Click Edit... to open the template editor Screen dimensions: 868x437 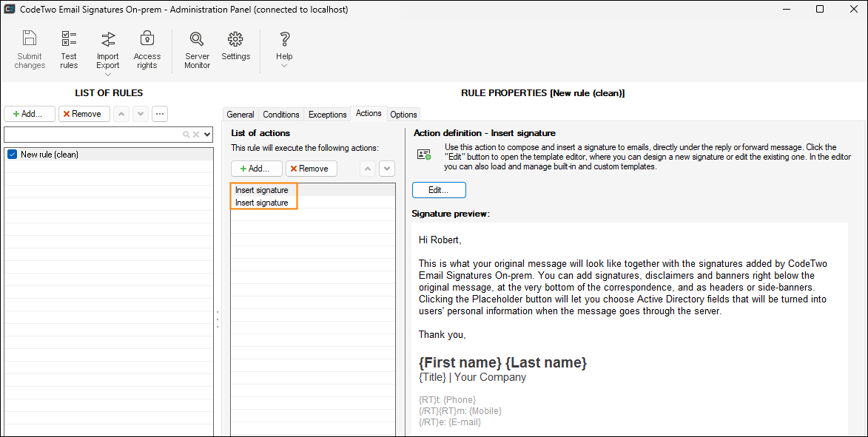click(x=439, y=190)
